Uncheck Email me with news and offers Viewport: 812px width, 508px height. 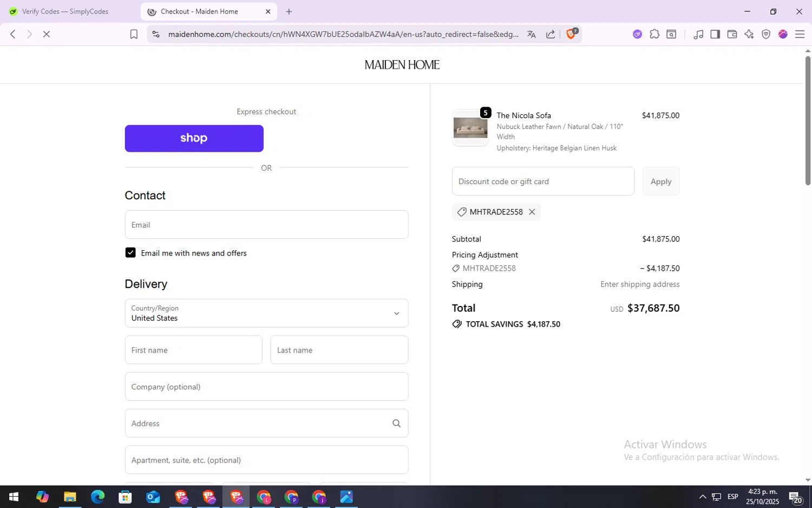point(130,252)
